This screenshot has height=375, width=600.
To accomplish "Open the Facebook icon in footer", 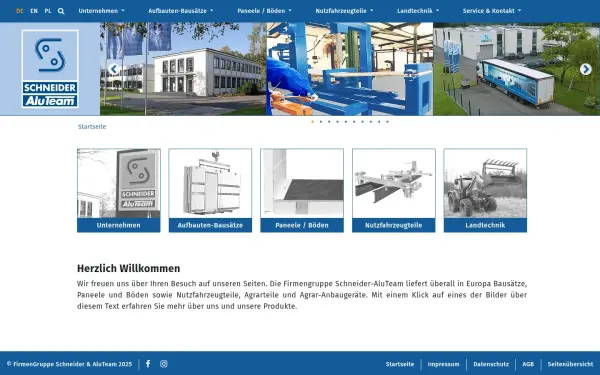I will tap(148, 364).
